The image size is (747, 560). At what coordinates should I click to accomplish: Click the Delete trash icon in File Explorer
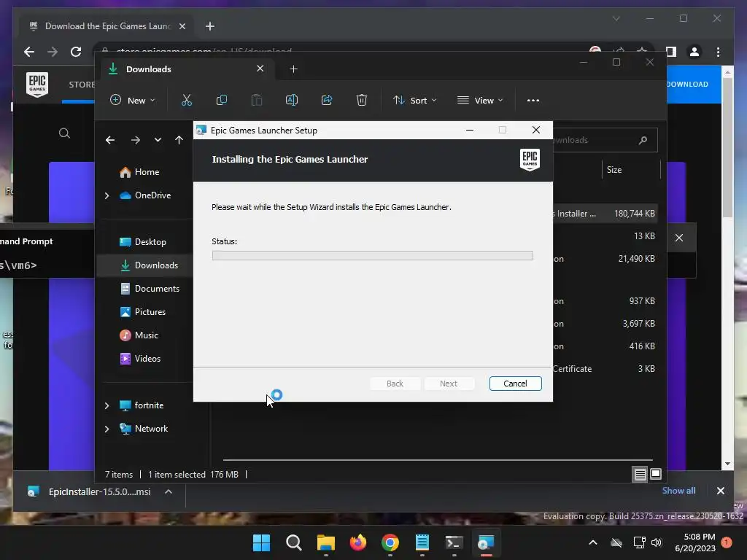click(x=362, y=100)
